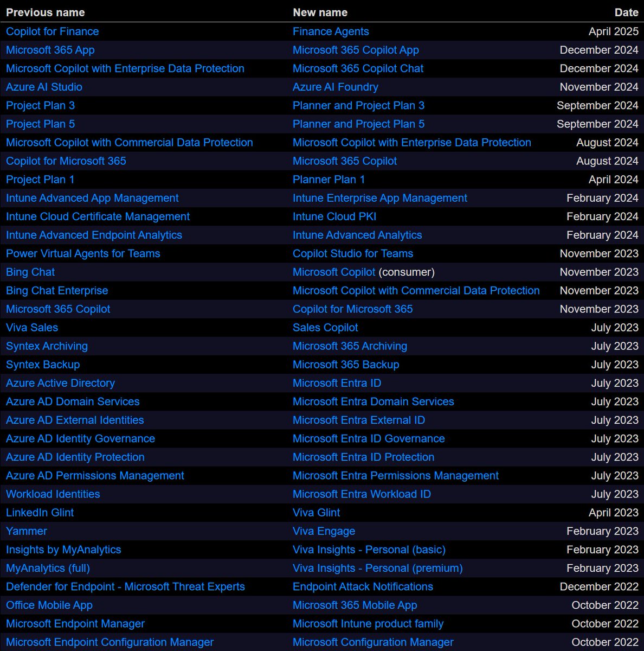
Task: Open Microsoft Entra Permissions Management link
Action: (396, 475)
